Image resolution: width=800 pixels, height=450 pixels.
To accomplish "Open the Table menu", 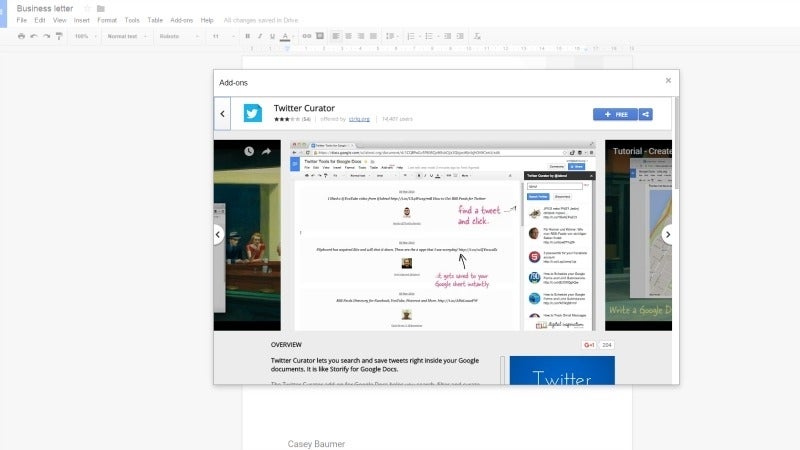I will (x=155, y=20).
